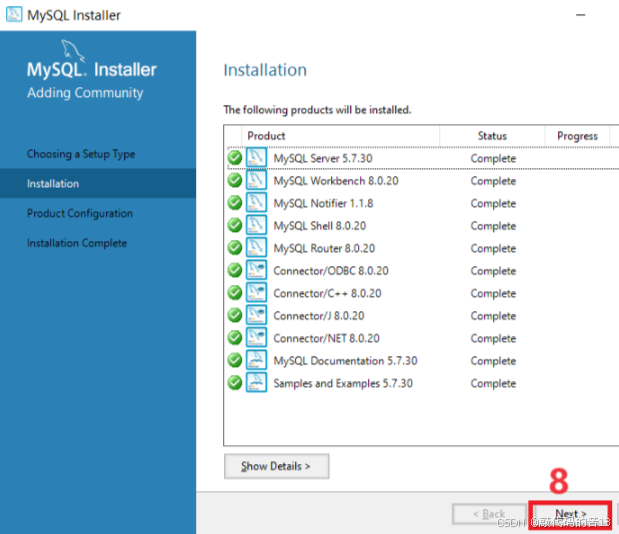Select the Connector/ODBC 8.0.20 name

click(331, 271)
